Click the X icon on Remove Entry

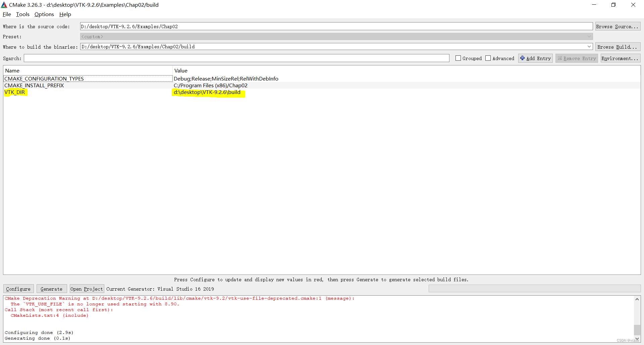click(559, 58)
